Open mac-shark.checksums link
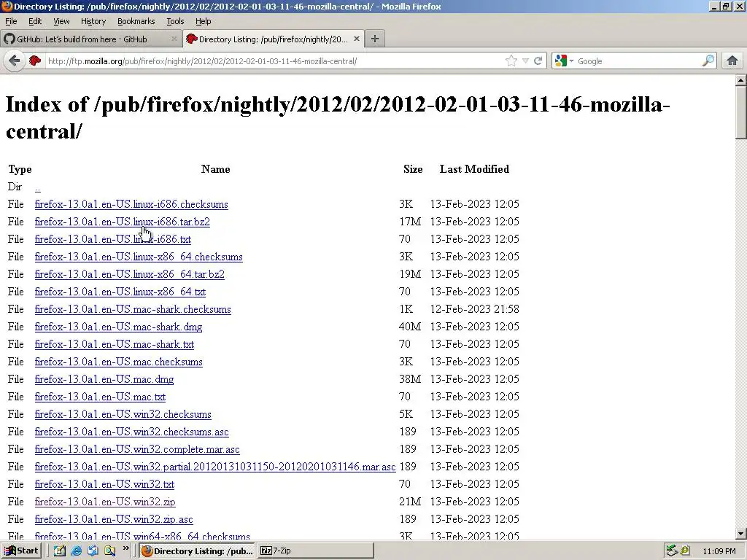This screenshot has width=747, height=560. [x=133, y=309]
